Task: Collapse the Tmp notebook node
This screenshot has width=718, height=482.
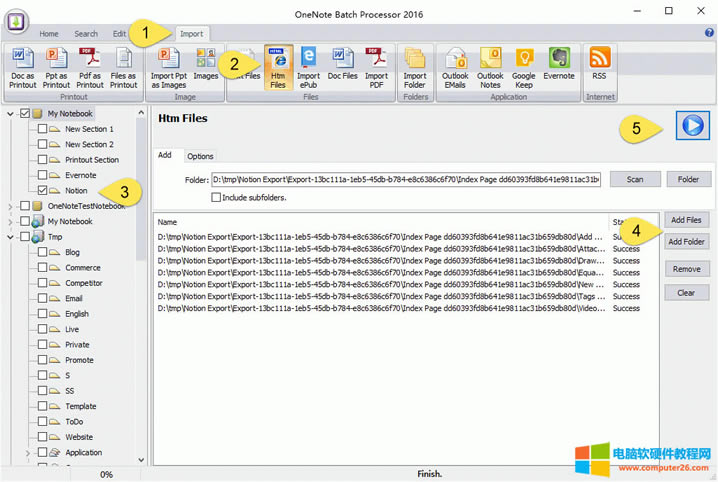Action: tap(11, 237)
